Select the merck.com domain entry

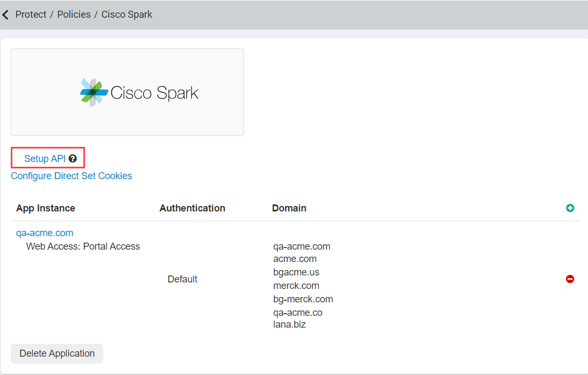[x=296, y=286]
